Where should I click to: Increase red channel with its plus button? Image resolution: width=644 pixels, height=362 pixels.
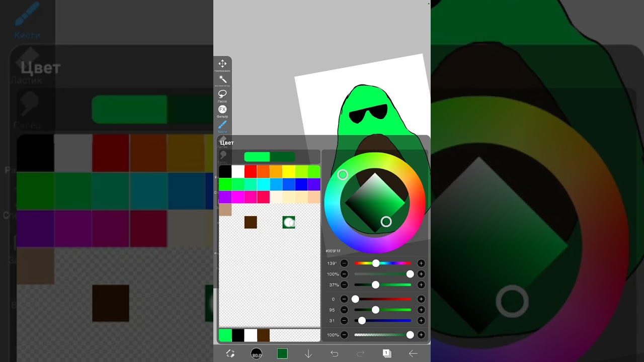[421, 299]
